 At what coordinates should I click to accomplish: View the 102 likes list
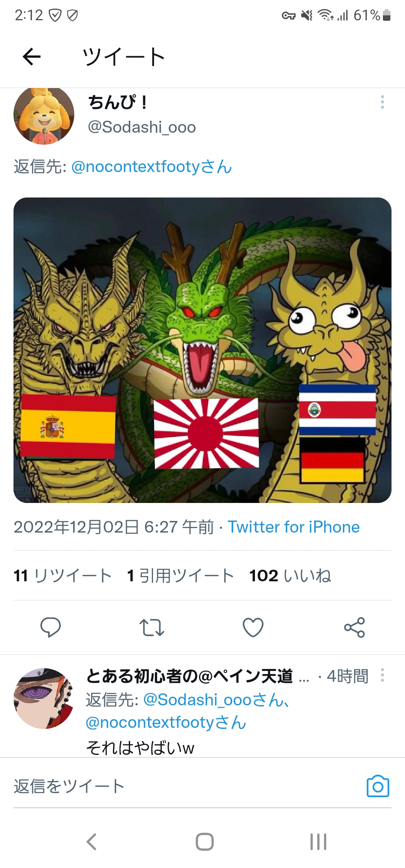tap(290, 576)
